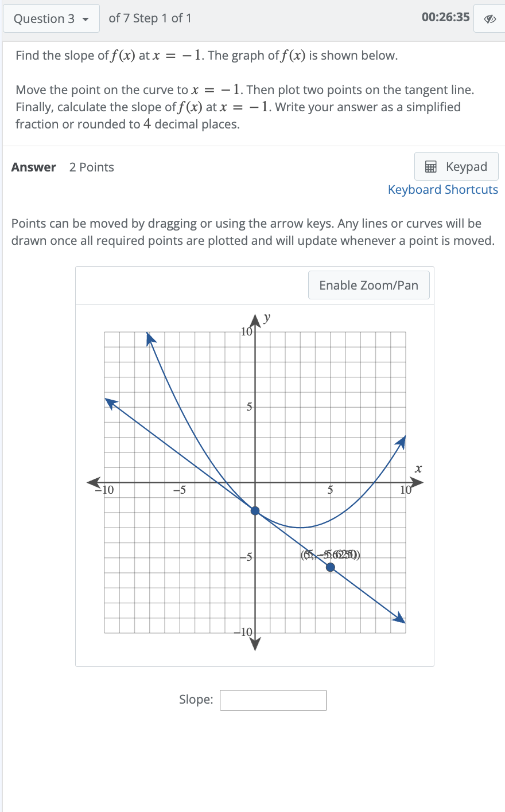Viewport: 505px width, 812px height.
Task: Click inside the Slope answer field
Action: click(x=273, y=700)
